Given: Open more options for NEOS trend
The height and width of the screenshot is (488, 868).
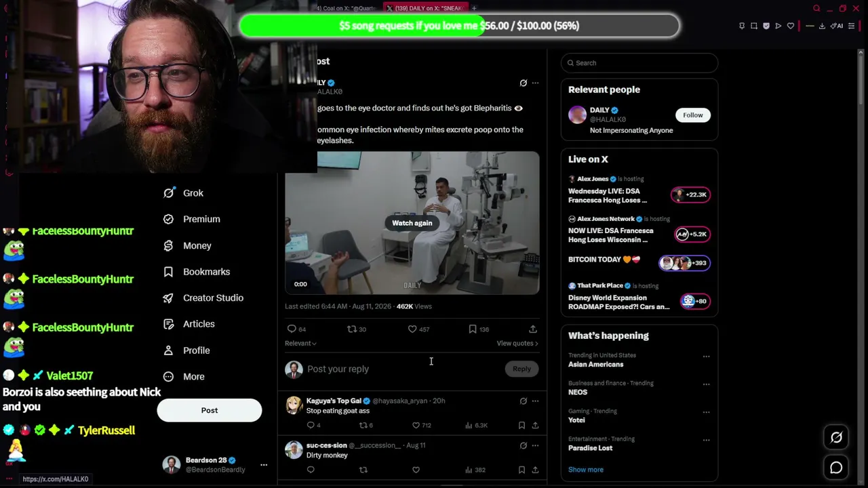Looking at the screenshot, I should 706,384.
